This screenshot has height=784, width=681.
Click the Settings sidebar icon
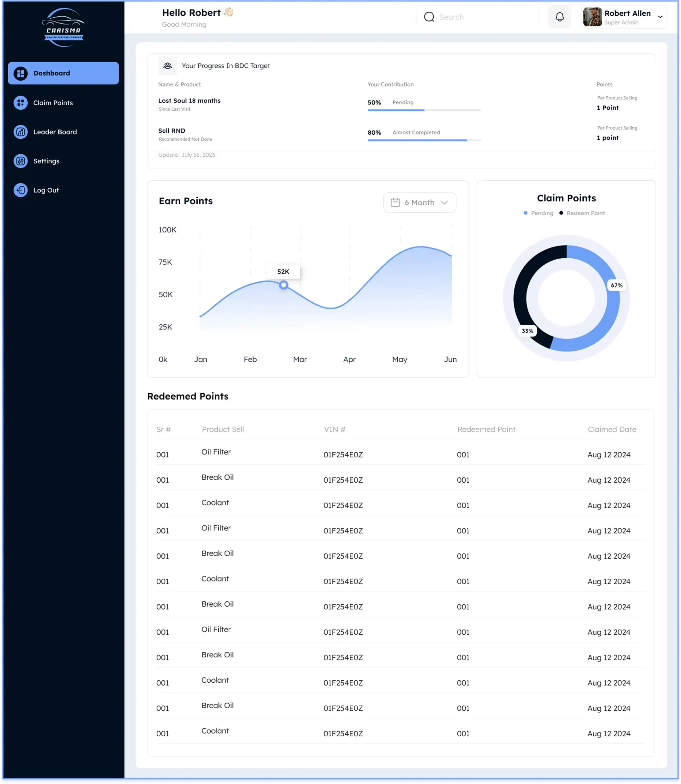tap(21, 161)
